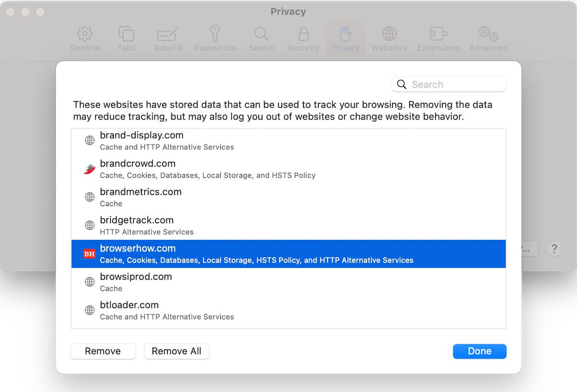Open General preferences gear icon
This screenshot has width=577, height=392.
point(85,34)
